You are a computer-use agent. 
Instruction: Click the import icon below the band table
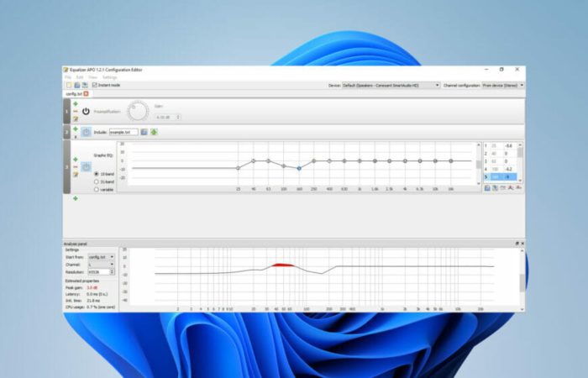[487, 188]
